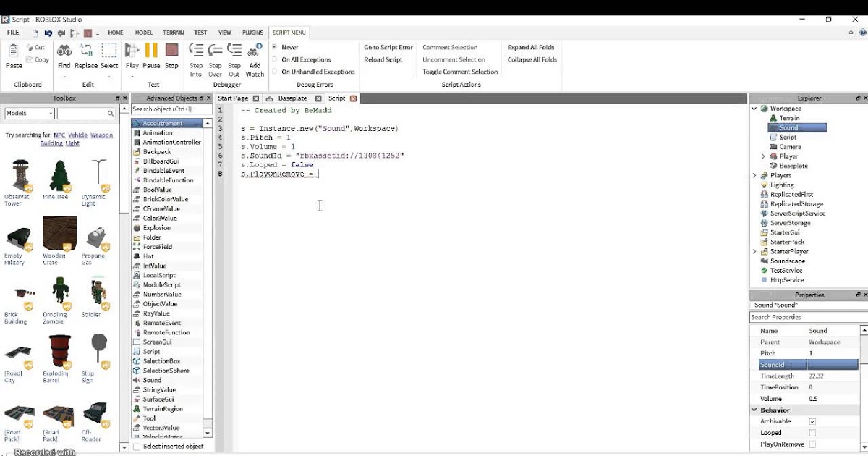Open the Start Page tab
This screenshot has width=868, height=456.
(x=232, y=98)
